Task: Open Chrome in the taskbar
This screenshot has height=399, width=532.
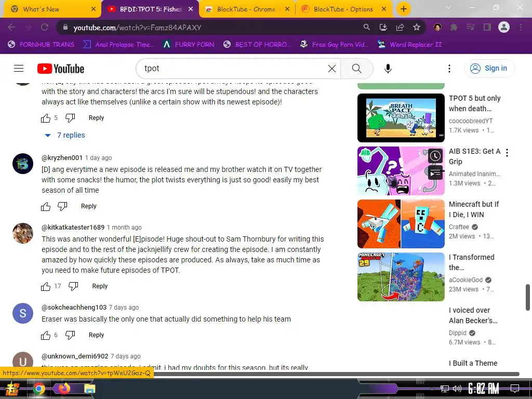Action: click(38, 389)
